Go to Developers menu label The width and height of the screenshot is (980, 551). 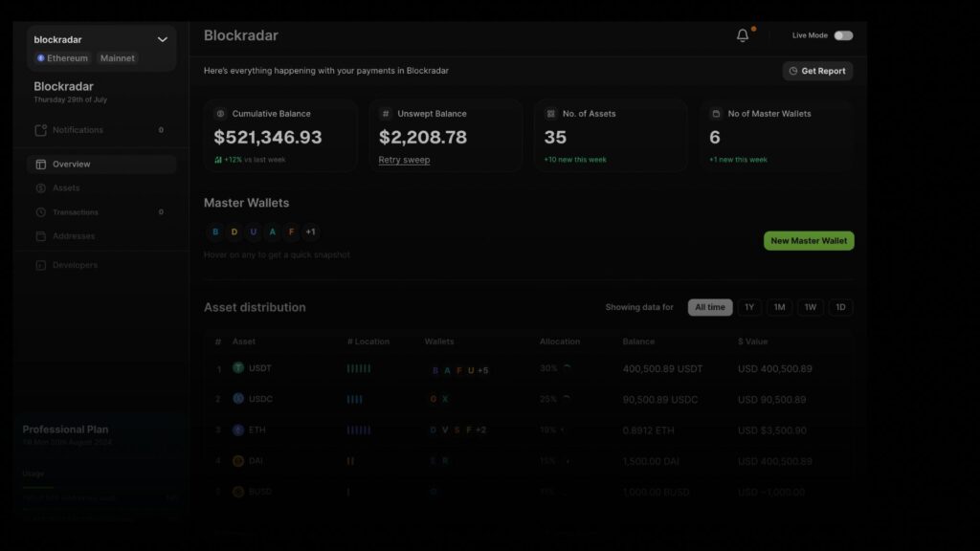pos(75,265)
